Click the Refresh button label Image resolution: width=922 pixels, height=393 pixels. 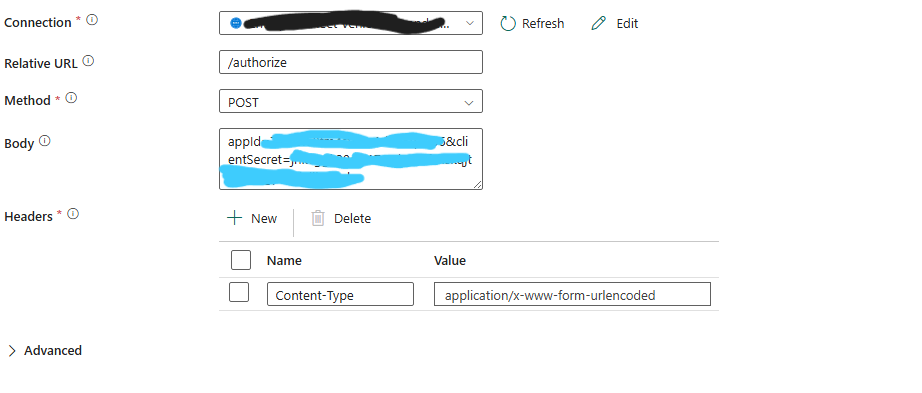point(543,24)
